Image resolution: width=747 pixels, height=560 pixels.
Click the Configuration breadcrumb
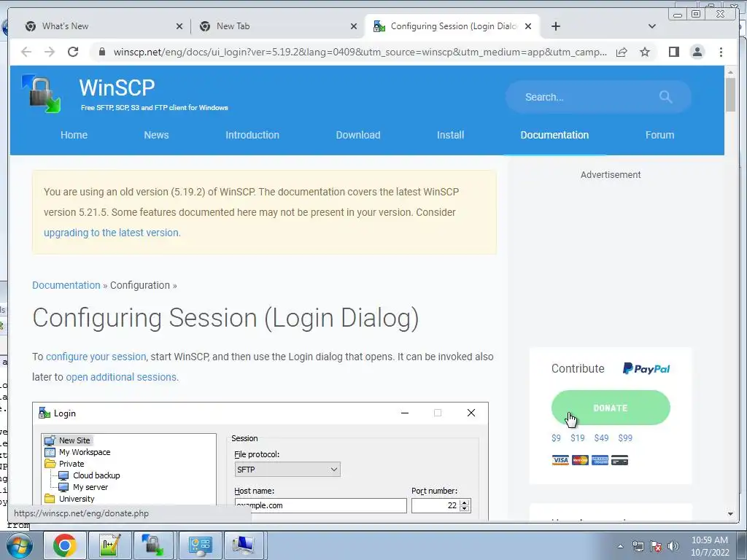point(140,285)
